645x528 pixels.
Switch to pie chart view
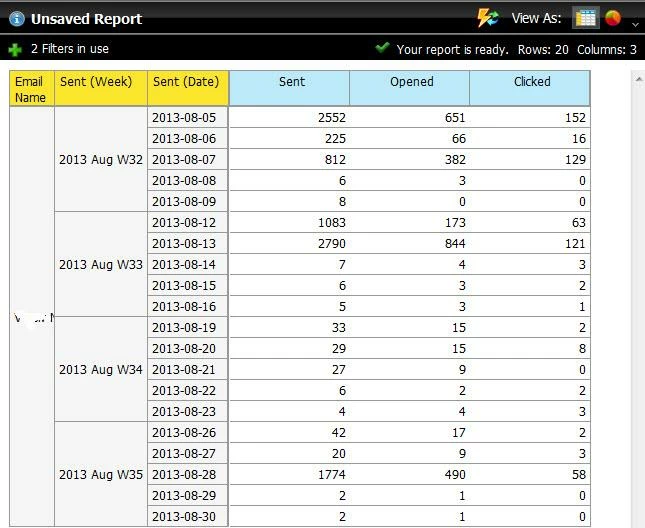(613, 18)
